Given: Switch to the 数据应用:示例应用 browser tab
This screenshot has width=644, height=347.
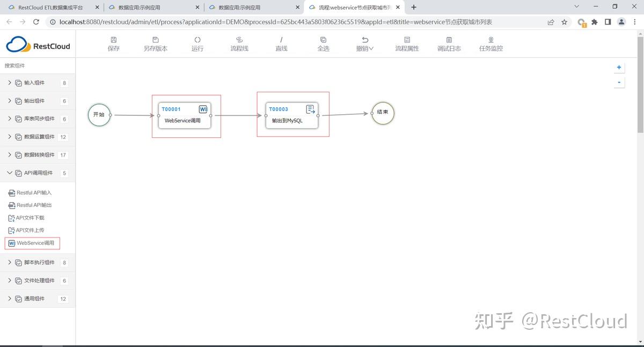Looking at the screenshot, I should tap(154, 7).
